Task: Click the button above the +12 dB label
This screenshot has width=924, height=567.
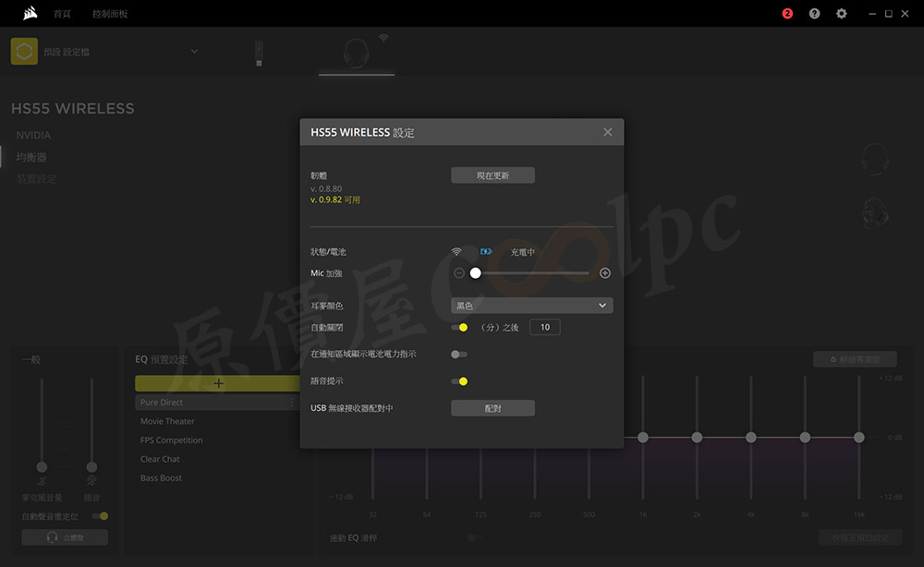Action: [x=855, y=359]
